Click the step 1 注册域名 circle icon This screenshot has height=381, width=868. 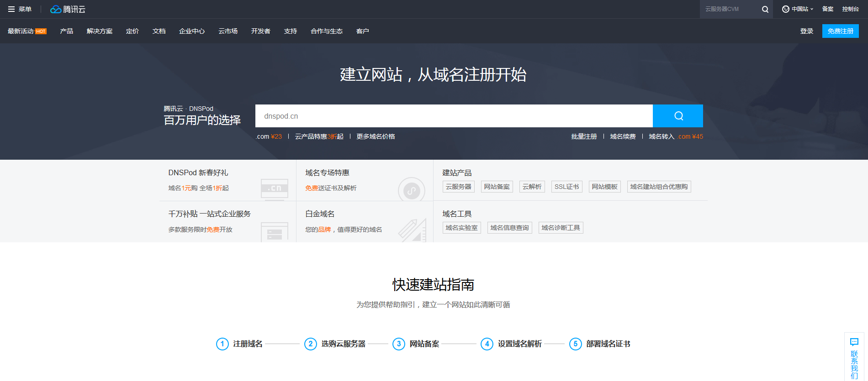tap(222, 344)
